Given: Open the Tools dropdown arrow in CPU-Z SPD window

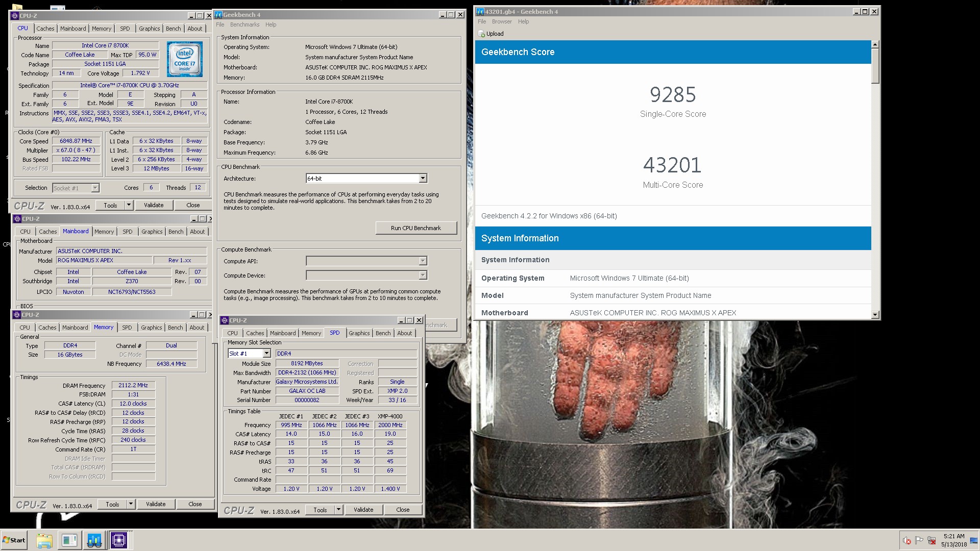Looking at the screenshot, I should point(338,510).
